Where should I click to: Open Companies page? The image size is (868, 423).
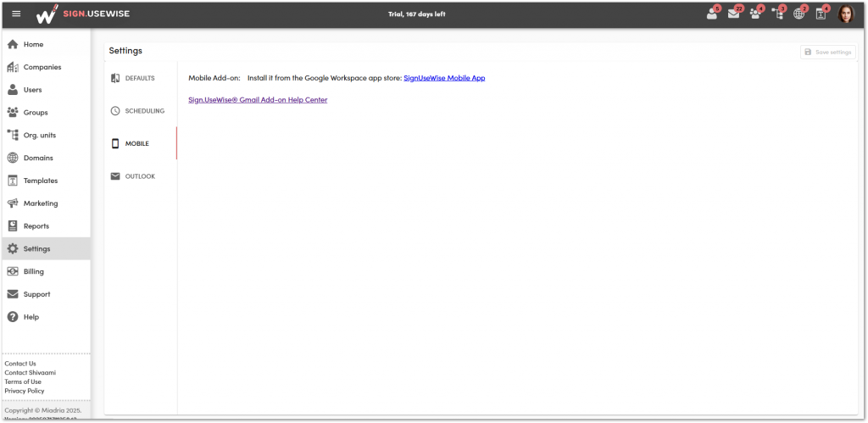tap(46, 67)
